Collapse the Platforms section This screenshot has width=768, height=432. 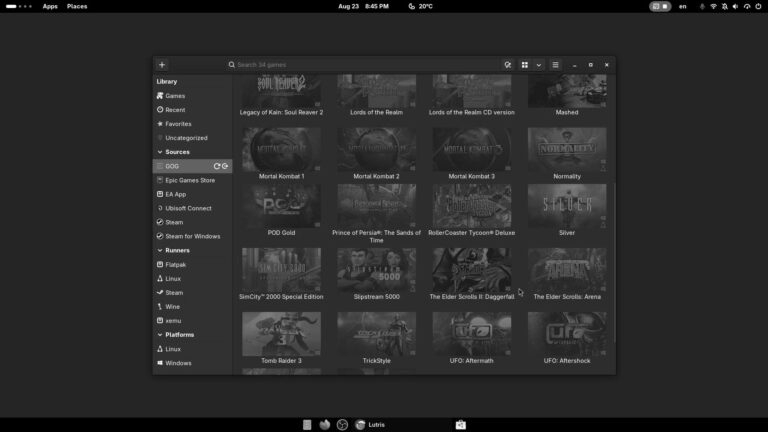[x=160, y=335]
